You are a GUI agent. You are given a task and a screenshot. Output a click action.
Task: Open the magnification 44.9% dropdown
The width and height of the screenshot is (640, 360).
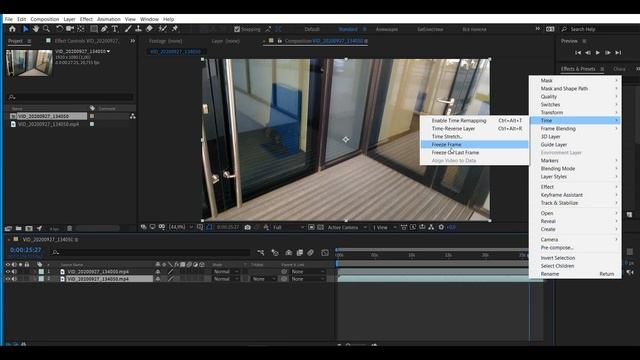(181, 227)
